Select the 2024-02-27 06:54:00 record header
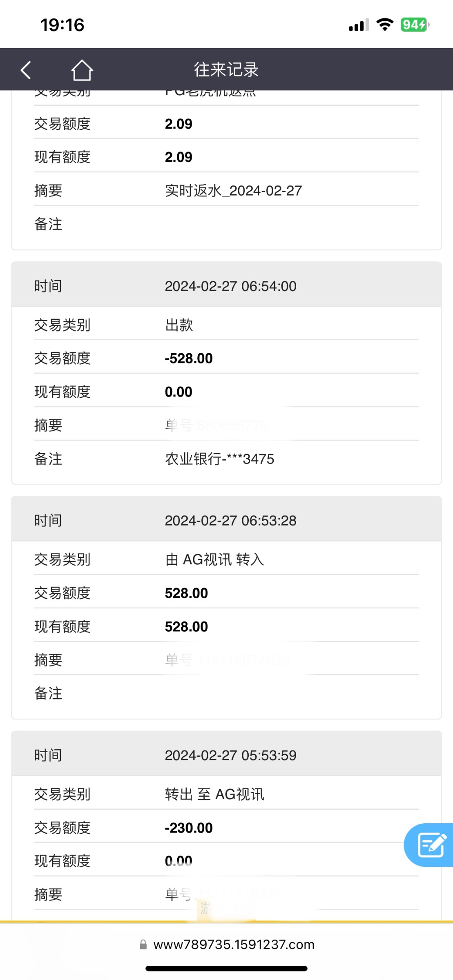Viewport: 453px width, 980px height. [x=226, y=286]
